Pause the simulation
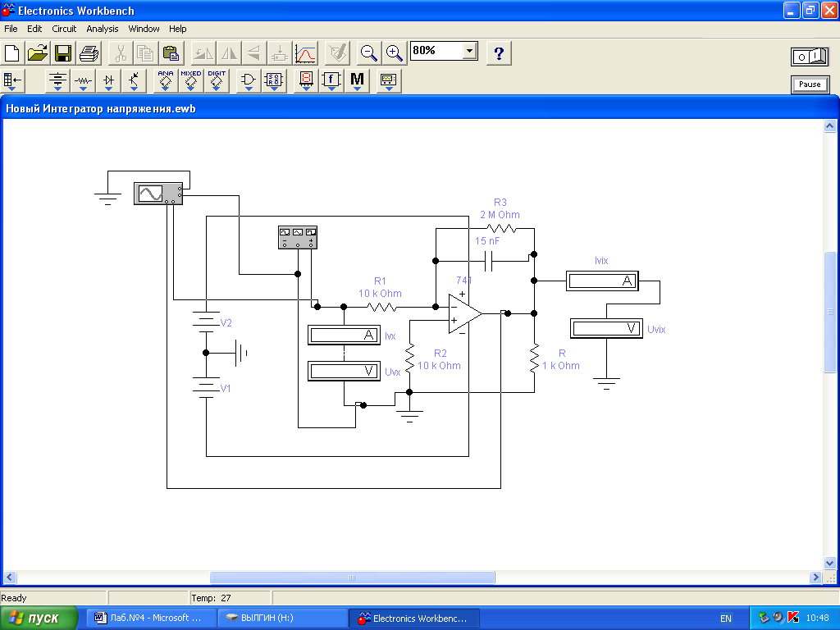The height and width of the screenshot is (630, 840). point(810,84)
